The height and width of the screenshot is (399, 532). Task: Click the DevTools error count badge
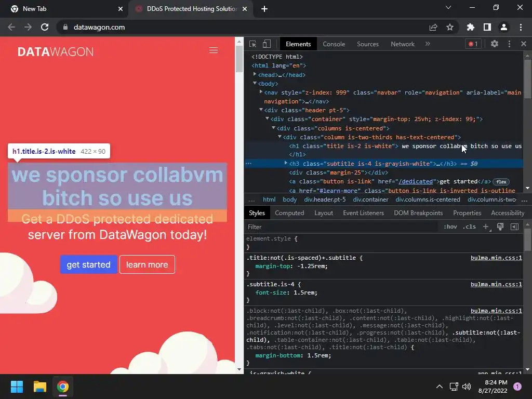coord(473,44)
